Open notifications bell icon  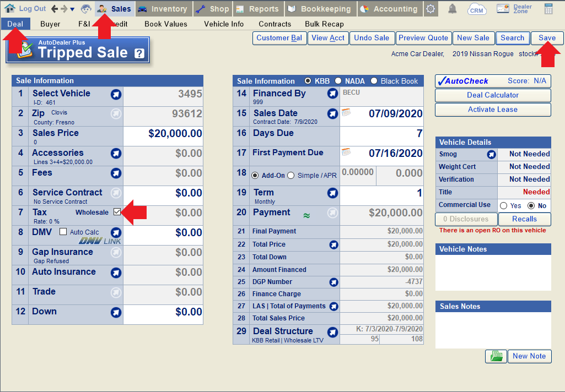(x=452, y=9)
